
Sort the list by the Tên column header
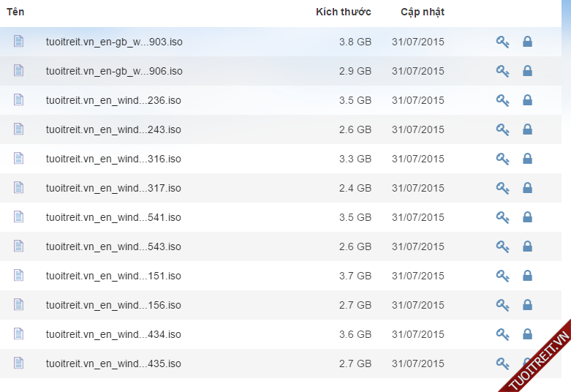tap(15, 12)
